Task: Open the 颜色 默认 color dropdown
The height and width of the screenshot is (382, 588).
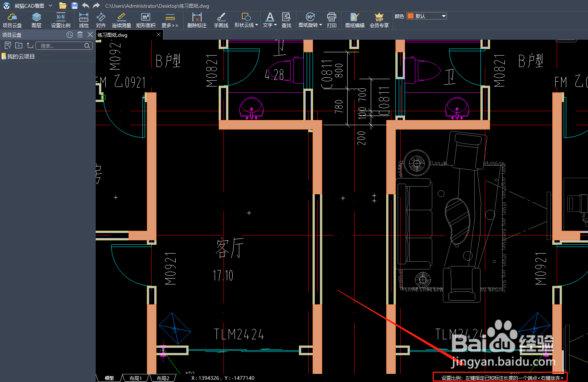Action: pyautogui.click(x=426, y=16)
